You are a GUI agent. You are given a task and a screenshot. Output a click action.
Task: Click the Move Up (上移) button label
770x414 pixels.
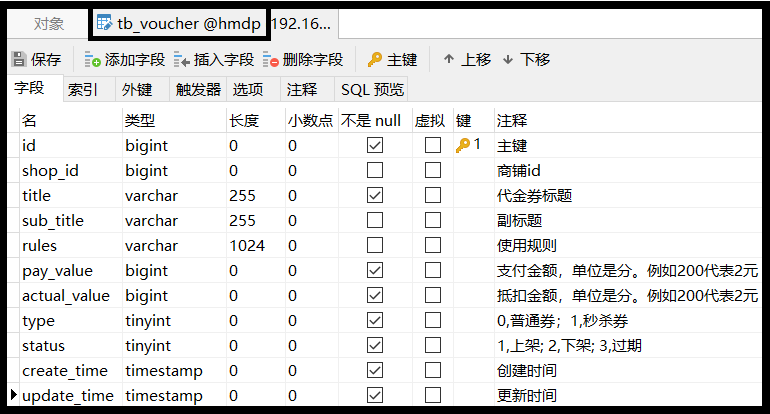coord(476,60)
